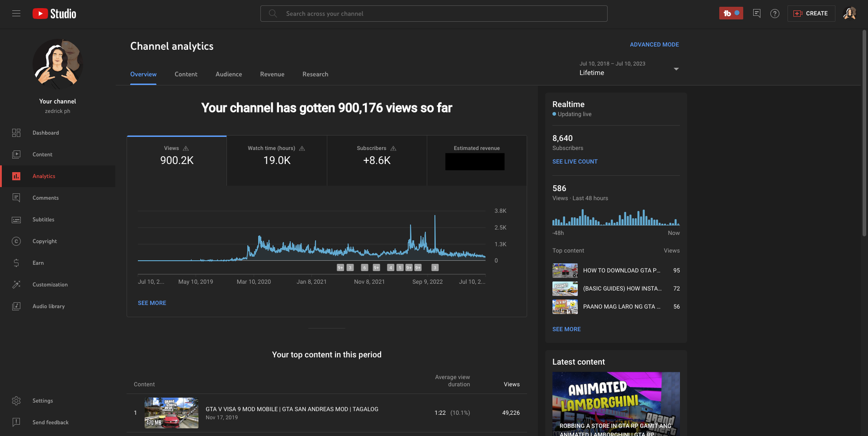Open the hamburger navigation menu

coord(16,14)
